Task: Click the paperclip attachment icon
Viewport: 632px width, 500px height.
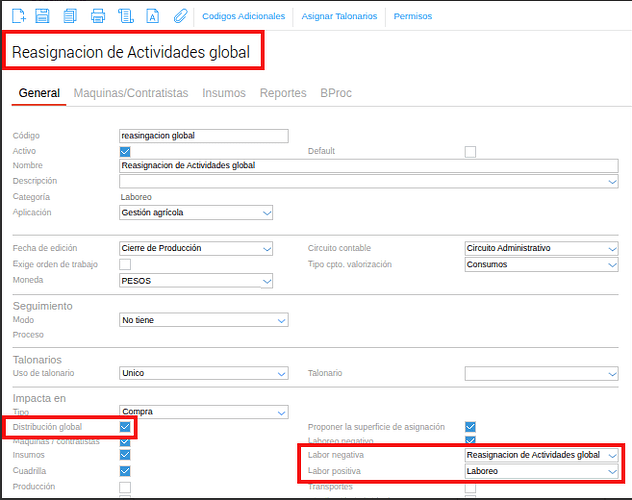Action: [180, 16]
